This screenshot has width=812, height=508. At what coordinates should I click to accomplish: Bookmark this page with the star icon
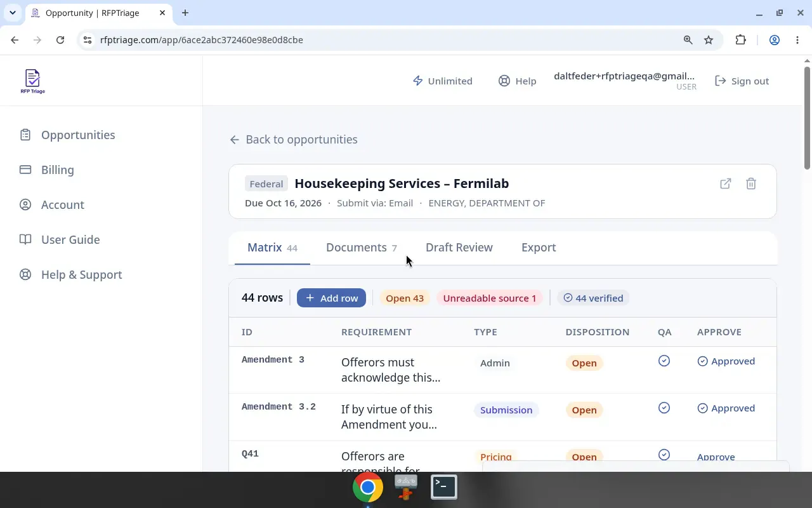709,40
